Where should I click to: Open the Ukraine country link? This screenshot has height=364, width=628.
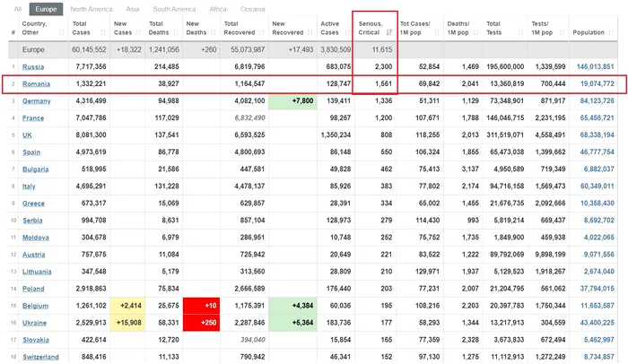coord(35,321)
